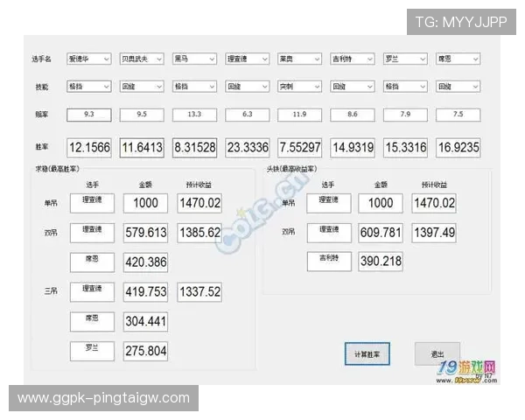Click the odds field showing 8.6
Image resolution: width=525 pixels, height=420 pixels.
coord(353,115)
